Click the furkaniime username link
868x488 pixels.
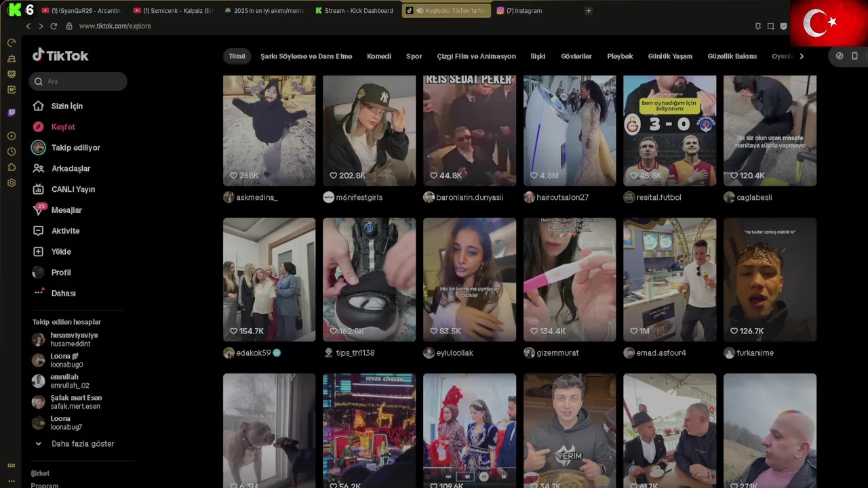(755, 353)
